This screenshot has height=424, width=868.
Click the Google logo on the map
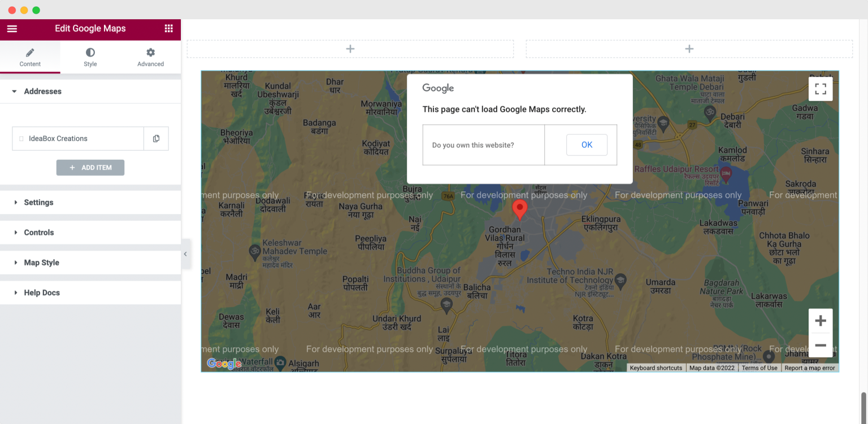[224, 364]
